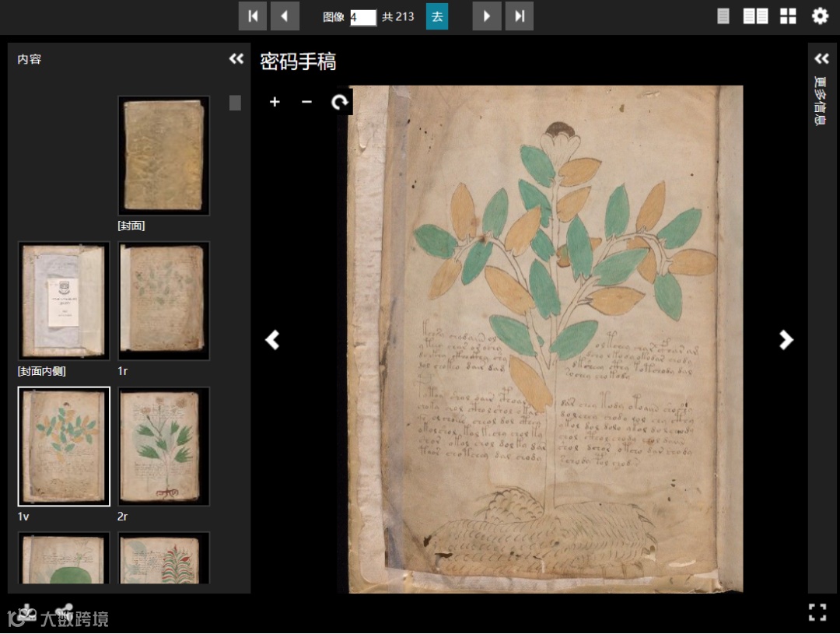Show next page with right arrow overlay
The width and height of the screenshot is (840, 634).
[x=786, y=340]
